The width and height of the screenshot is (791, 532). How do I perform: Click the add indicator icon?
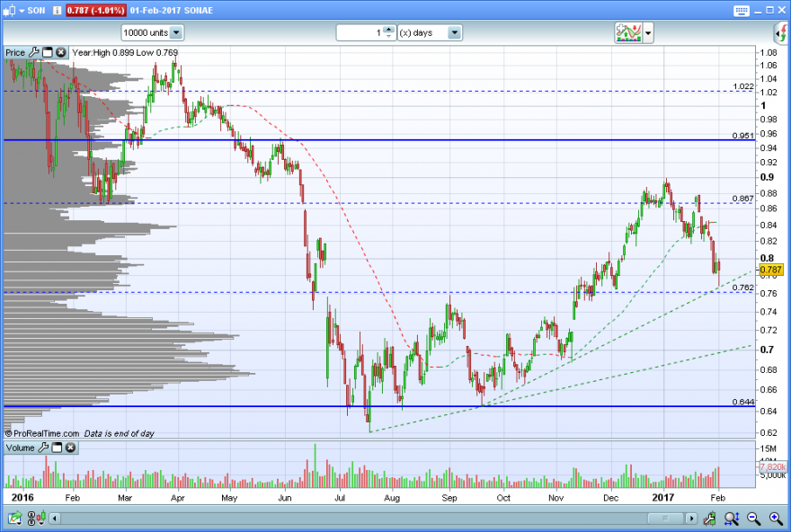pyautogui.click(x=628, y=32)
